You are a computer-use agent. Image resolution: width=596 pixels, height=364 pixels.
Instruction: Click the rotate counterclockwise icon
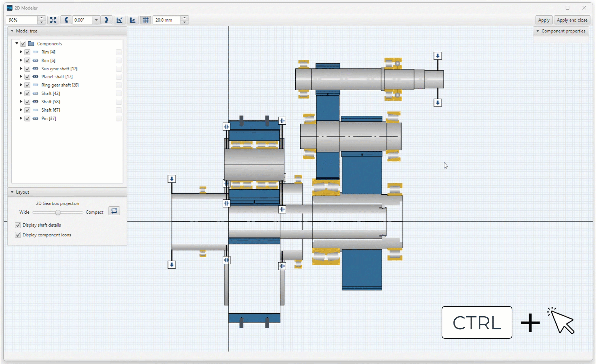pyautogui.click(x=66, y=20)
